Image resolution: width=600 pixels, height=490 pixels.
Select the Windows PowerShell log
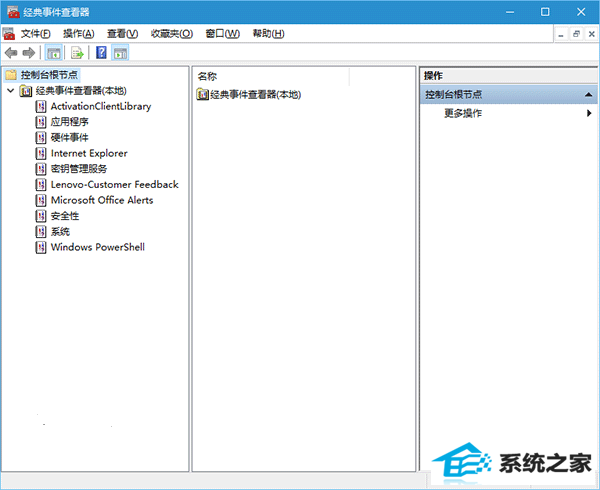[98, 247]
